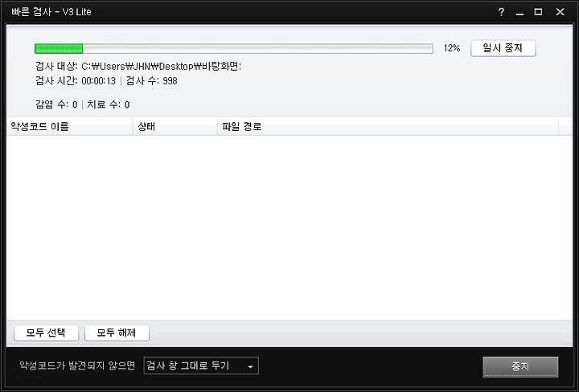Click the 검사 수: 998 text
The height and width of the screenshot is (392, 579).
point(152,81)
